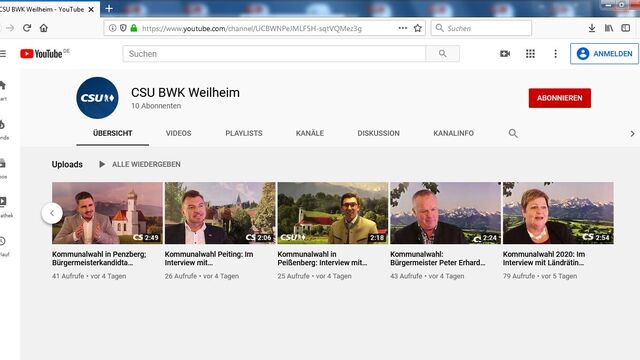640x360 pixels.
Task: Click title 'Kommunalwahl in Peißenberg'
Action: point(322,258)
